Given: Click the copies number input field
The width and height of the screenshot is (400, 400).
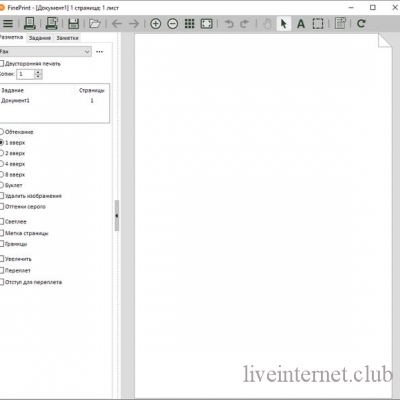Looking at the screenshot, I should click(x=26, y=74).
